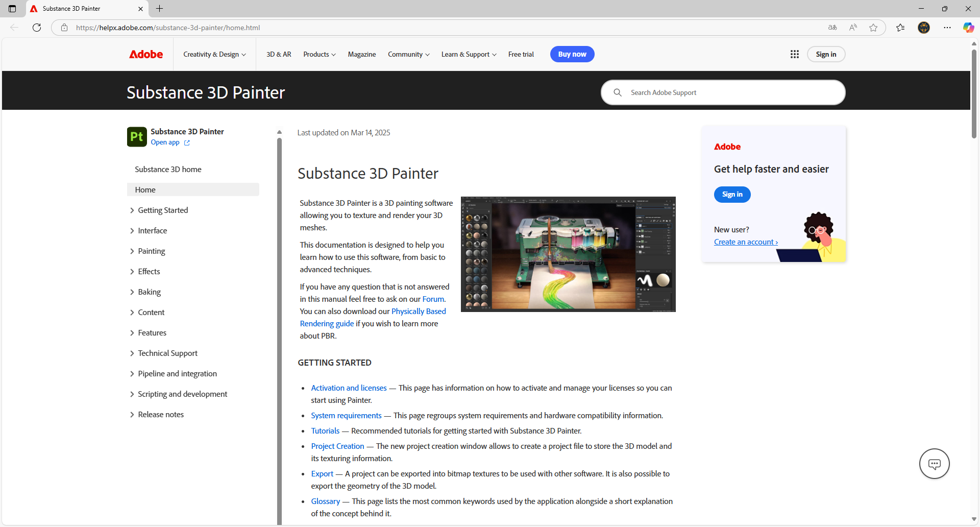Click page scrollbar down arrow
The width and height of the screenshot is (980, 527).
pyautogui.click(x=974, y=519)
